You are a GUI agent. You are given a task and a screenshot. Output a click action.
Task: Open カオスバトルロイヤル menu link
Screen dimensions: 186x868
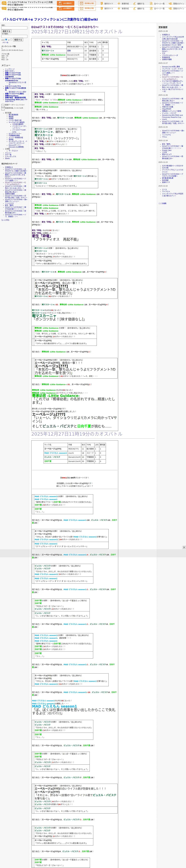click(13, 86)
